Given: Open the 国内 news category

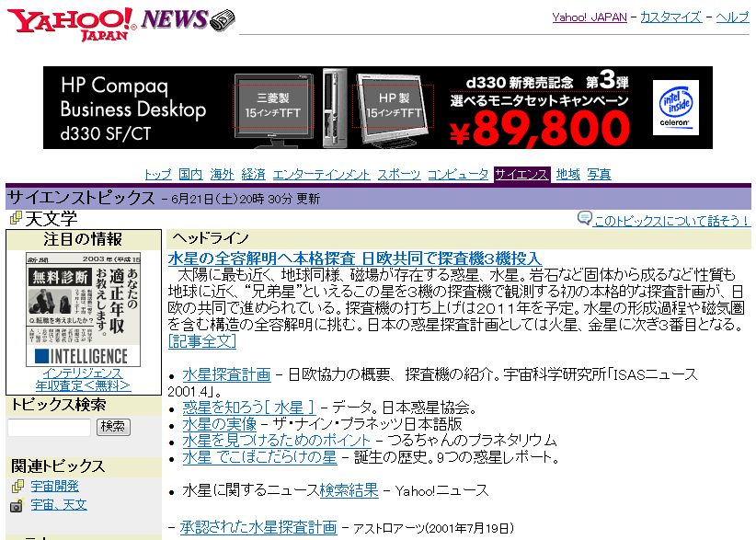Looking at the screenshot, I should [190, 174].
